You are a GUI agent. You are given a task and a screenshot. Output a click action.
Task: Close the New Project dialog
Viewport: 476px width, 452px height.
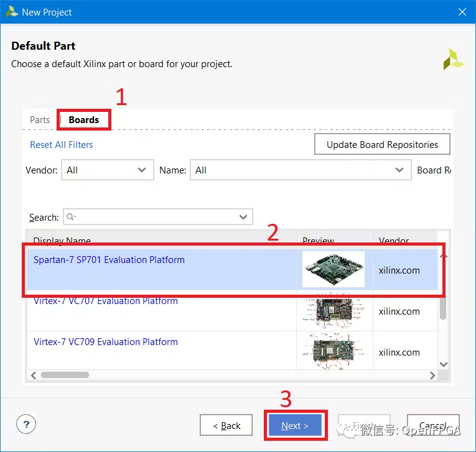pyautogui.click(x=462, y=12)
